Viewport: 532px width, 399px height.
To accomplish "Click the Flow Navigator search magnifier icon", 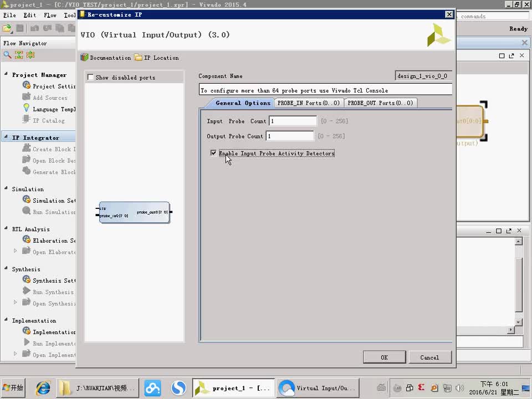I will [7, 55].
